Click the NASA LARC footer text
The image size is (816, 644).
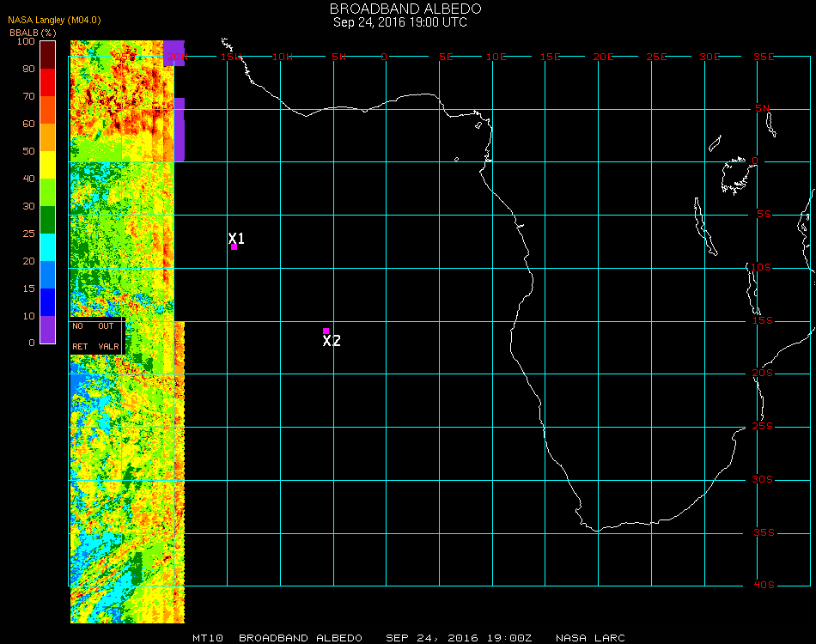pyautogui.click(x=590, y=638)
